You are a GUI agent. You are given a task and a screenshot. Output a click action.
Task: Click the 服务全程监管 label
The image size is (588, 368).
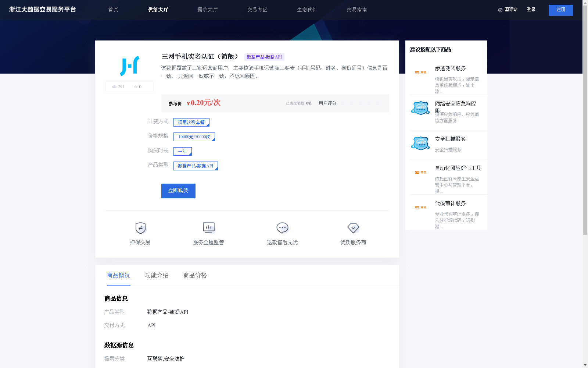[x=209, y=243]
